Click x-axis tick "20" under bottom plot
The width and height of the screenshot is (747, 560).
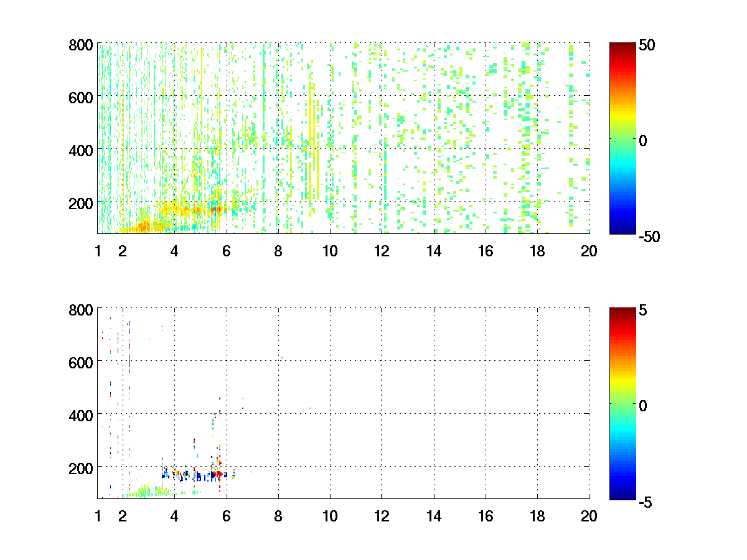[x=589, y=516]
